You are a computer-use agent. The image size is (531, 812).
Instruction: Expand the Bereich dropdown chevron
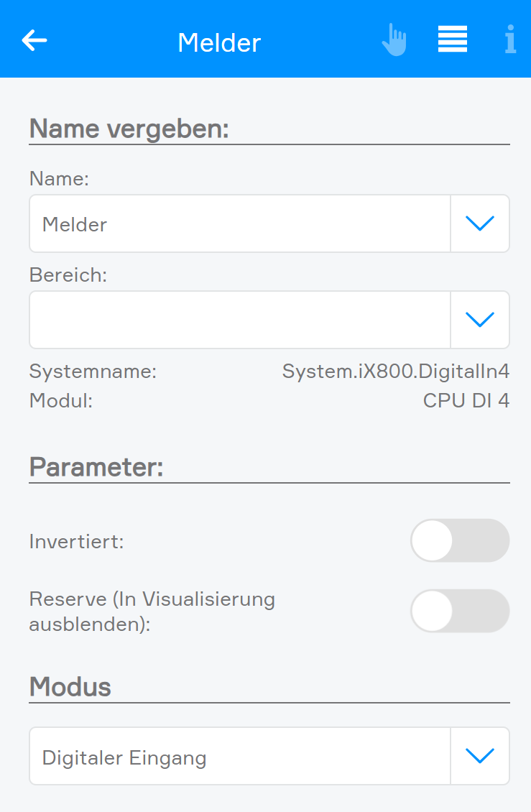pos(480,320)
